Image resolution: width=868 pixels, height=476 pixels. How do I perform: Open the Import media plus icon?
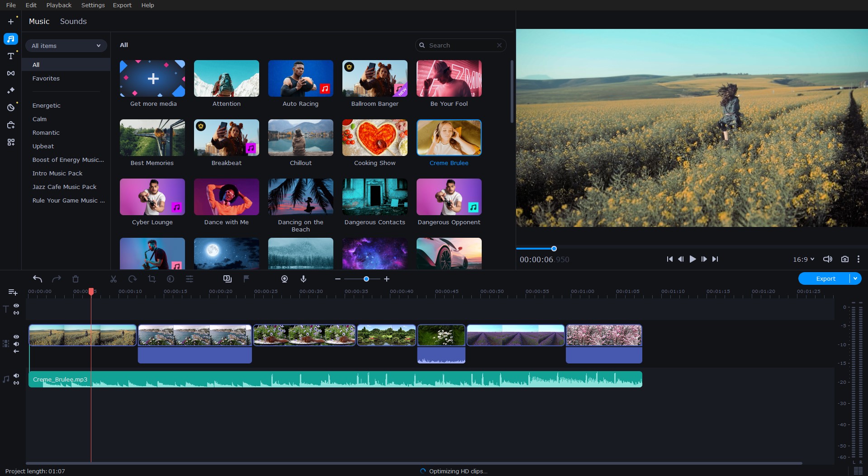11,21
